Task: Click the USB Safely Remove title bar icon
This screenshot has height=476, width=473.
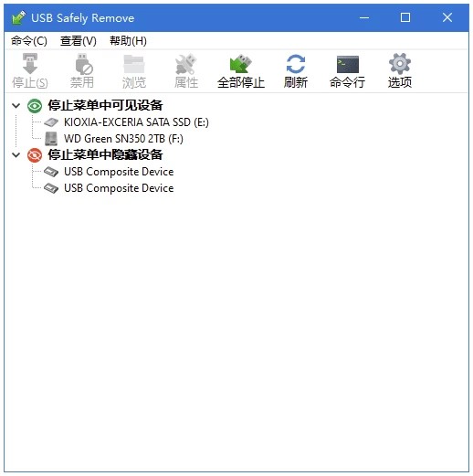Action: click(x=18, y=17)
